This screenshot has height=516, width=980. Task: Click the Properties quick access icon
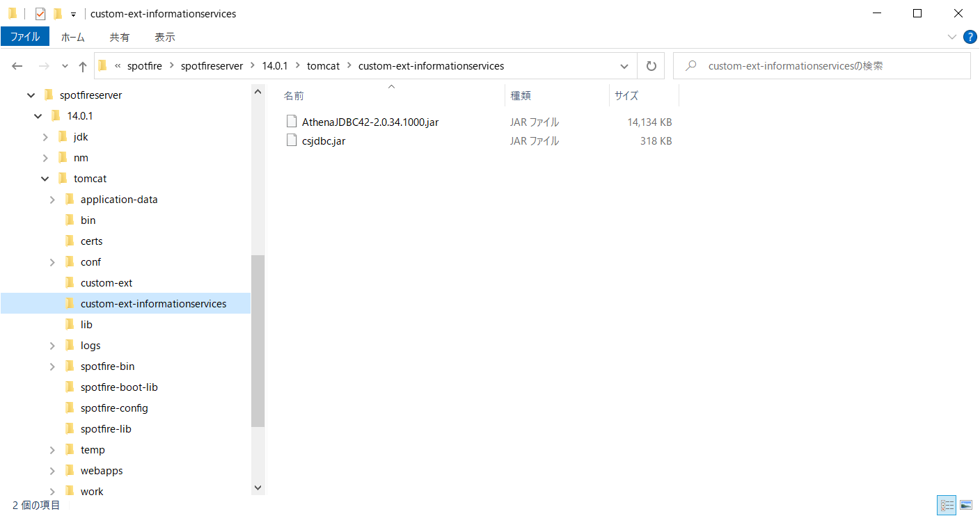pos(40,13)
